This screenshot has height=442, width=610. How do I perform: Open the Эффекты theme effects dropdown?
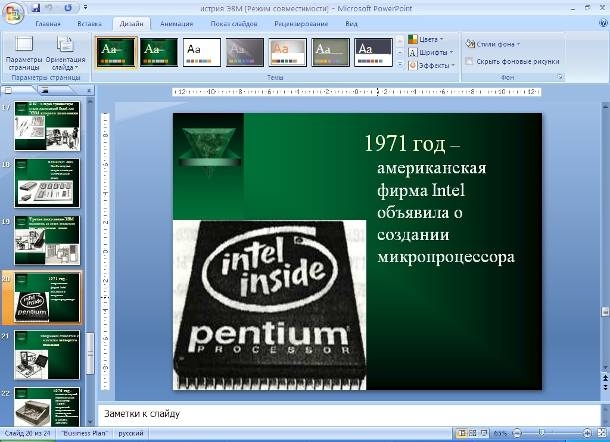(x=431, y=65)
